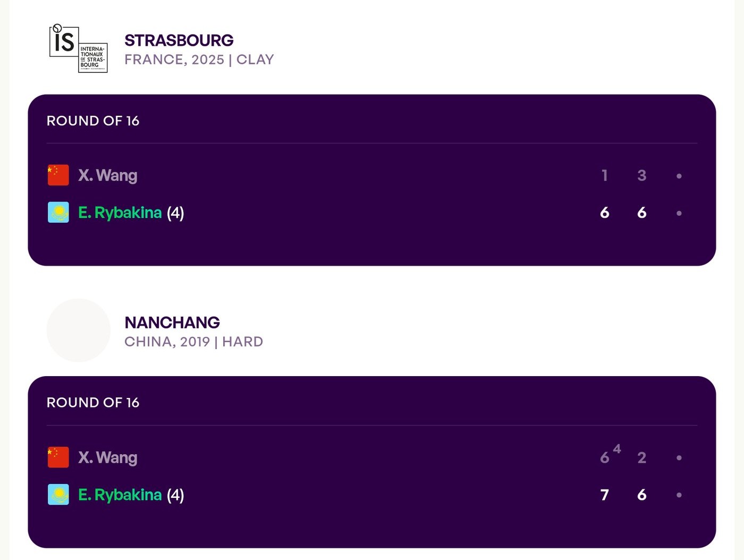Click the Nanchang Round of 16 header

pyautogui.click(x=93, y=403)
